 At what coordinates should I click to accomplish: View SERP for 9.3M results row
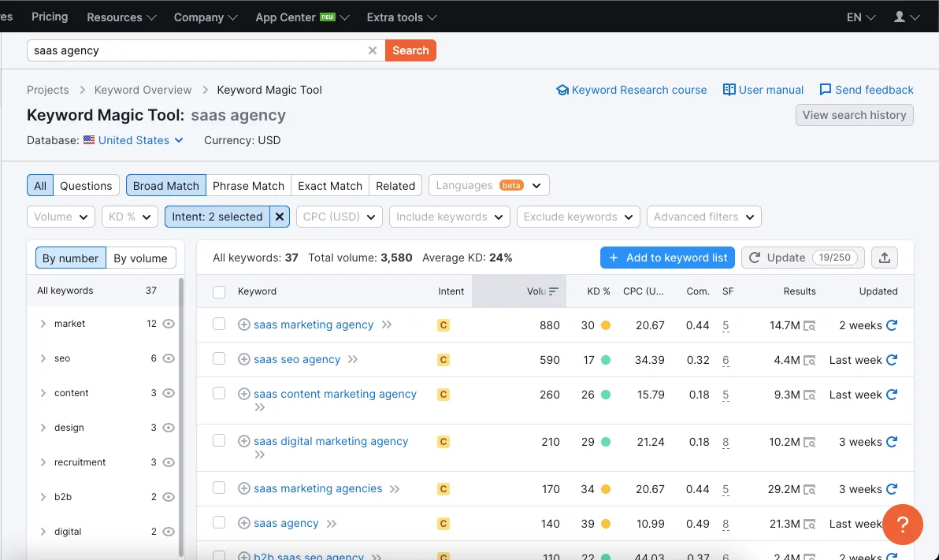point(810,395)
